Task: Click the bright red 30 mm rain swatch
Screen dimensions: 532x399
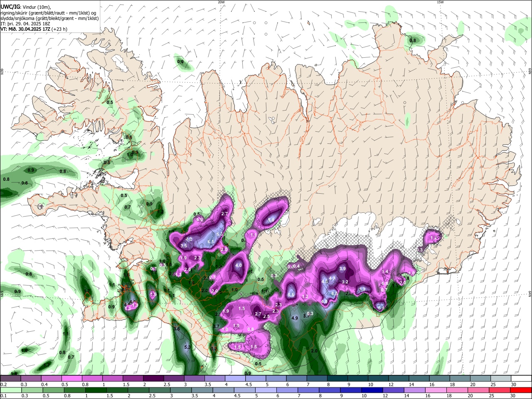Action: (521, 390)
